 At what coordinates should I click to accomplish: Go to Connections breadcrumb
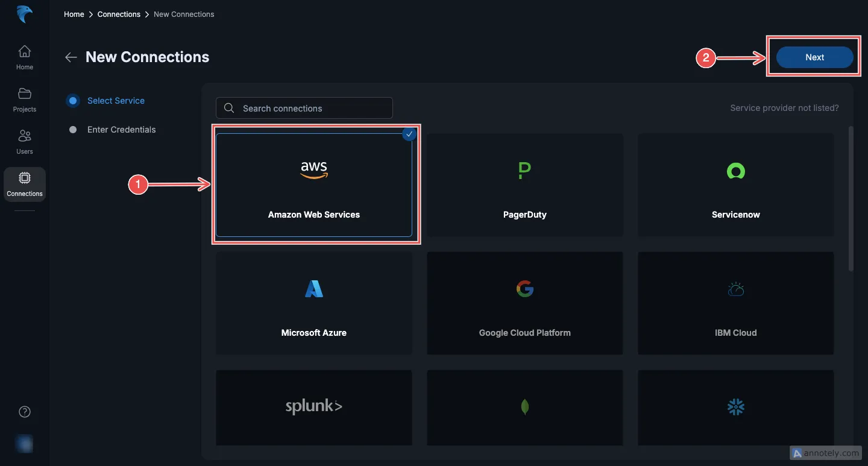coord(119,14)
